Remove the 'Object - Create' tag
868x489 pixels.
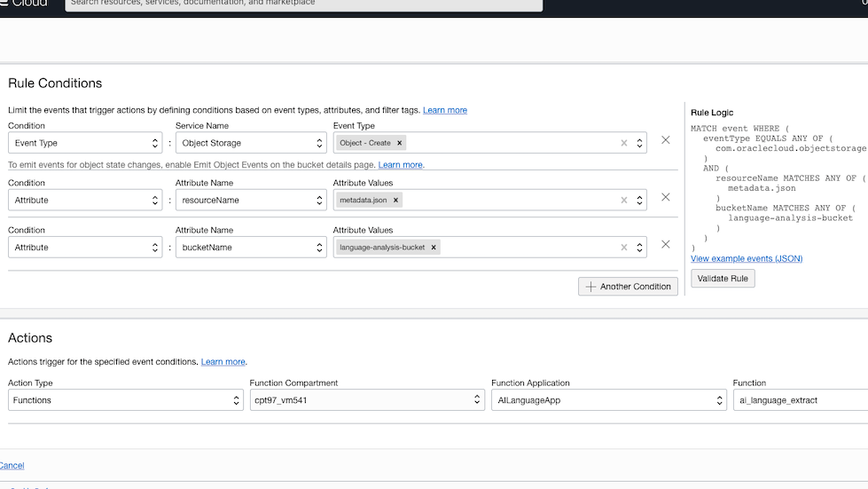click(x=399, y=143)
